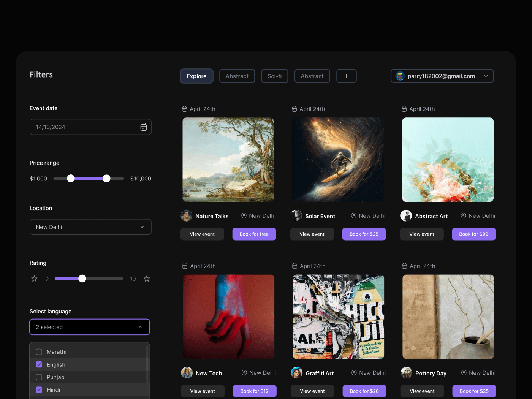Screen dimensions: 532x399
Task: Click the location pin on Graffiti Art card
Action: coord(354,373)
